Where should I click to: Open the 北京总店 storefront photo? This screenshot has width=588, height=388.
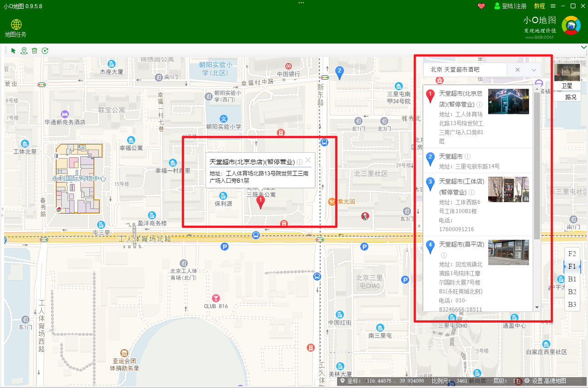pos(509,101)
